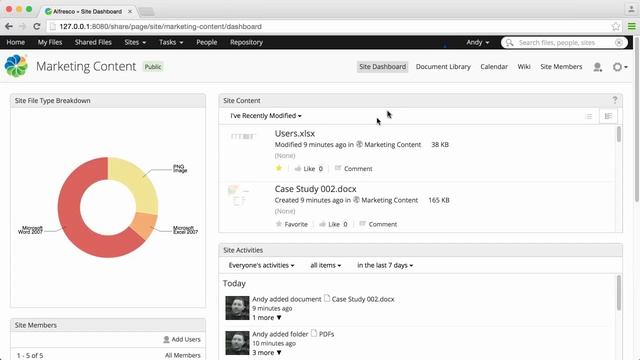Open the I've Recently Modified filter dropdown
Screen dimensions: 640x360
[x=266, y=116]
